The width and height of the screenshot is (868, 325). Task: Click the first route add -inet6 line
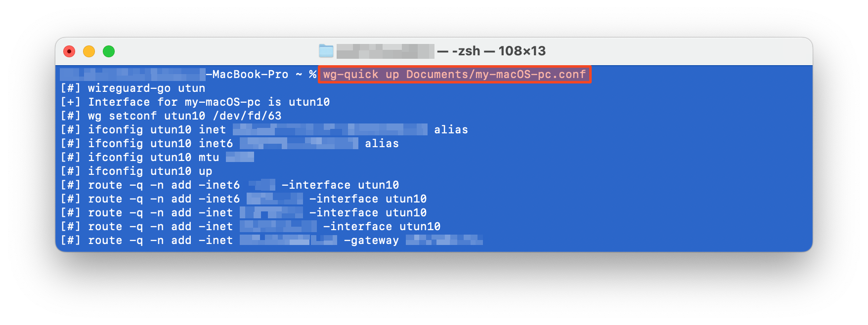point(229,185)
